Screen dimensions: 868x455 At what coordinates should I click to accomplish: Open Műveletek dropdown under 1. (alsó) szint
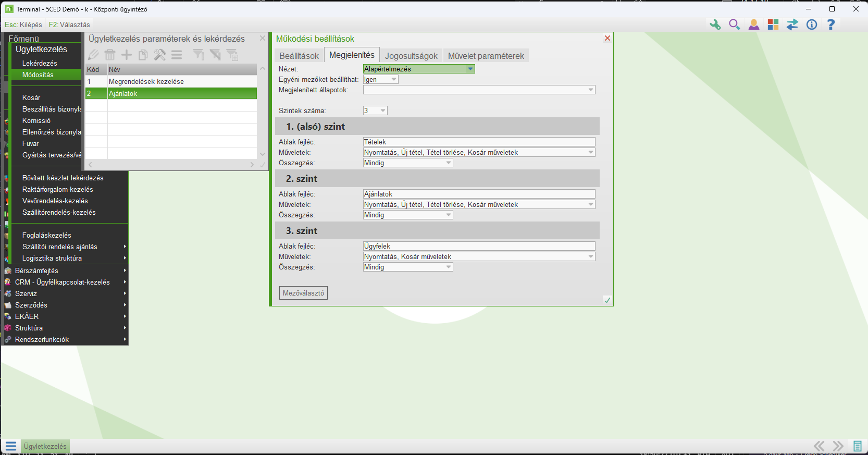coord(591,152)
